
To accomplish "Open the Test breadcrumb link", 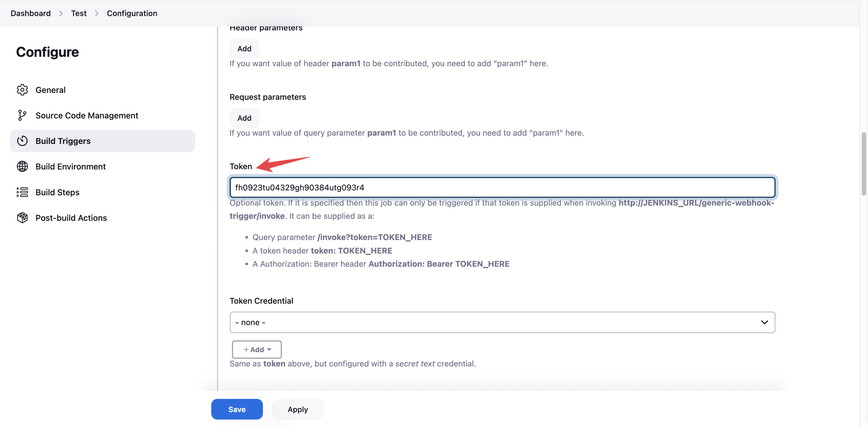I will coord(79,13).
